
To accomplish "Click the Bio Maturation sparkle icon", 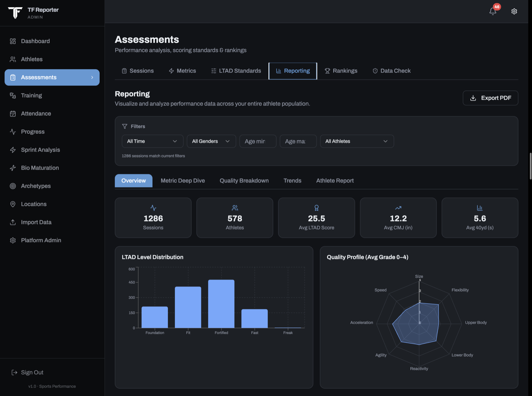I will pyautogui.click(x=13, y=168).
